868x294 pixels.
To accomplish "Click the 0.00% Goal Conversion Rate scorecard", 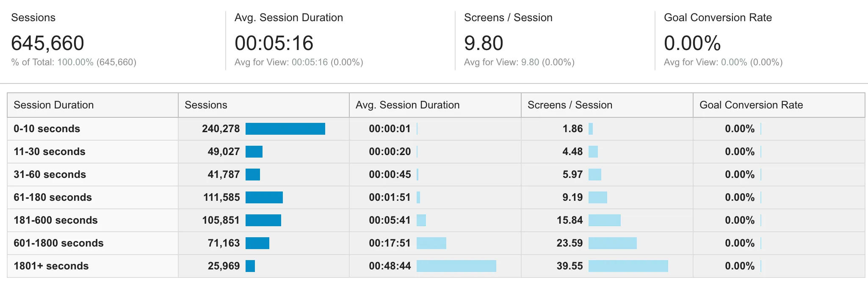I will [x=692, y=43].
